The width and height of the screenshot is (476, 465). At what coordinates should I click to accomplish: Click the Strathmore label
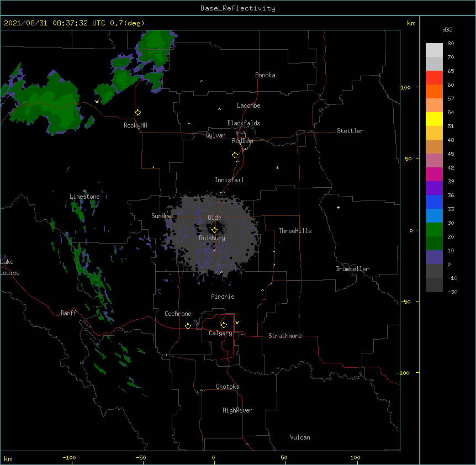tap(285, 336)
